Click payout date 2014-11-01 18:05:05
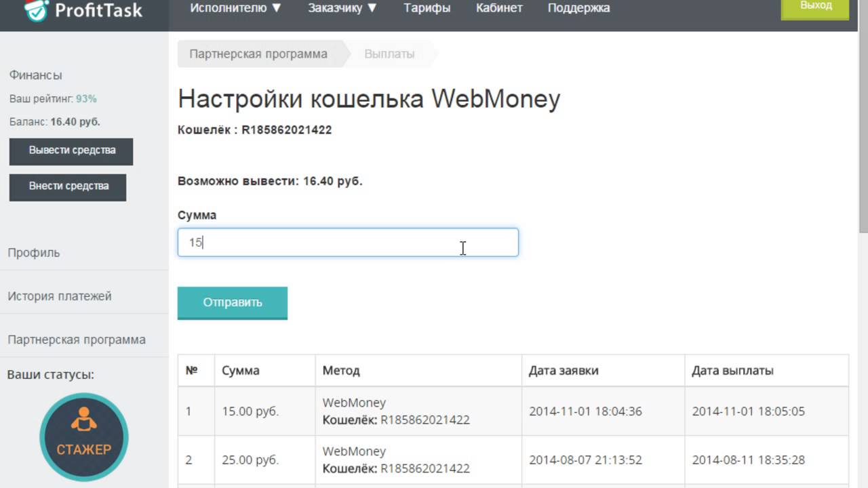Screen dimensions: 868x488 (749, 411)
